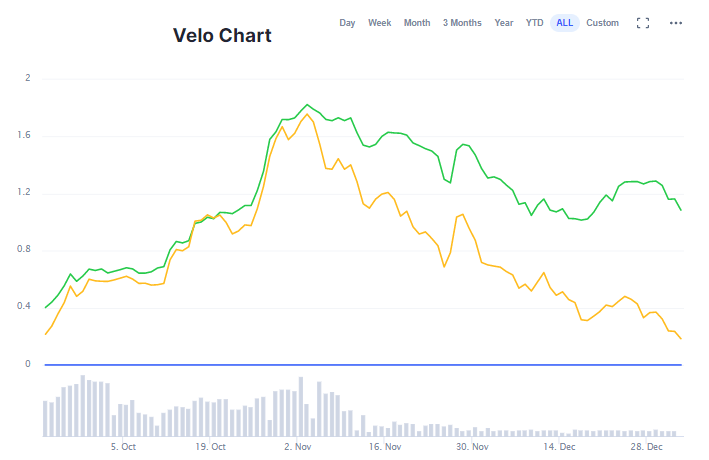Select the Day time range
The width and height of the screenshot is (709, 460).
click(x=347, y=23)
